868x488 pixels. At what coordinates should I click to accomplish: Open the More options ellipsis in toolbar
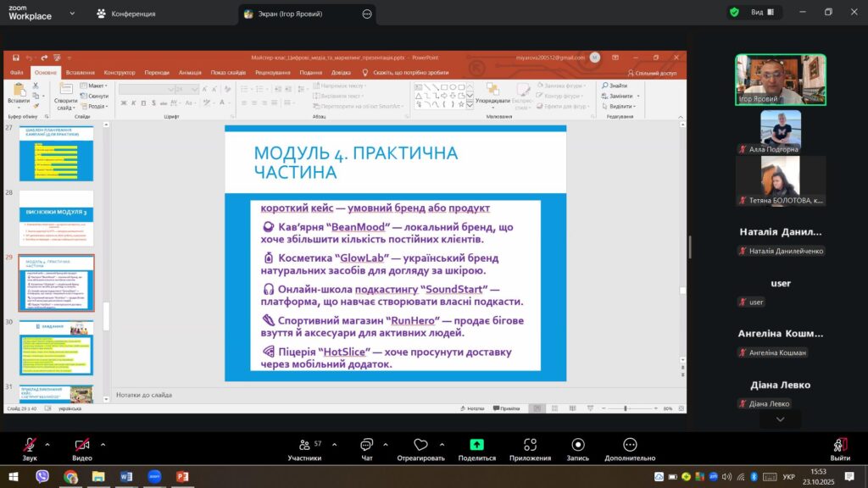pos(630,445)
